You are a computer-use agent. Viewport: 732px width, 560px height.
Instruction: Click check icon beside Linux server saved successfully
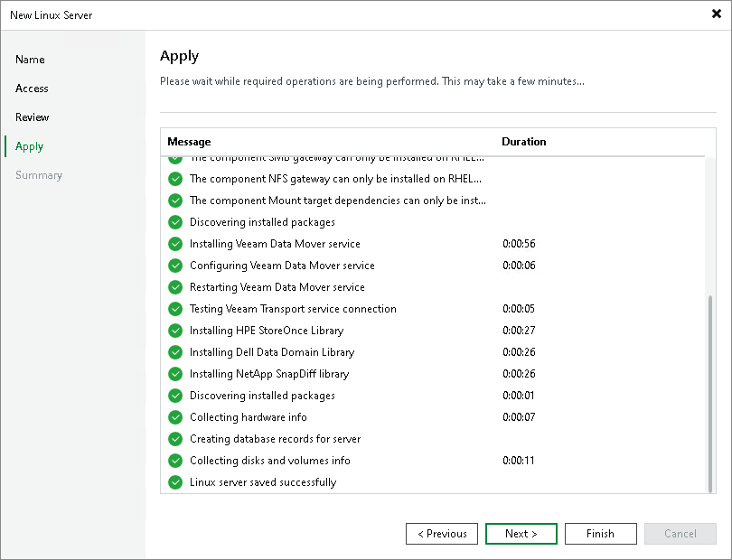[175, 482]
